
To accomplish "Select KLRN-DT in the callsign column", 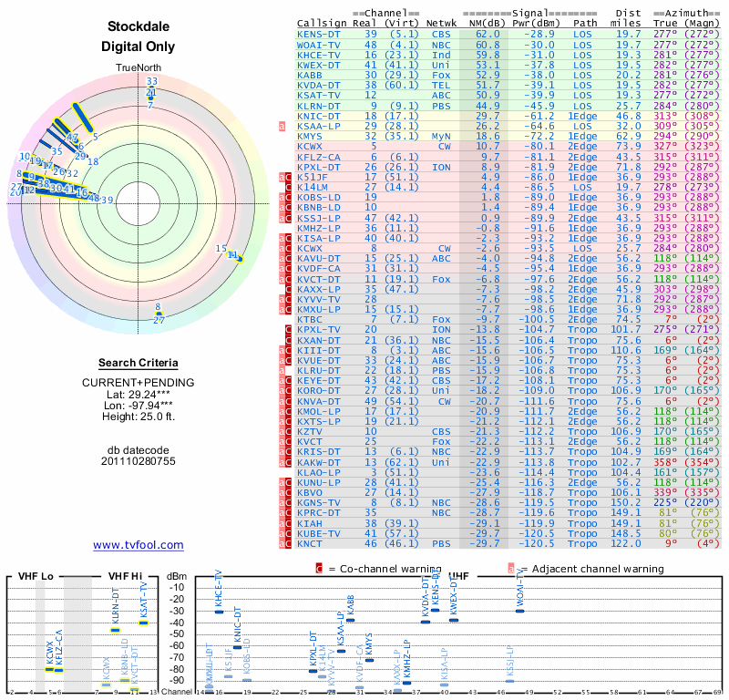I will [x=318, y=106].
